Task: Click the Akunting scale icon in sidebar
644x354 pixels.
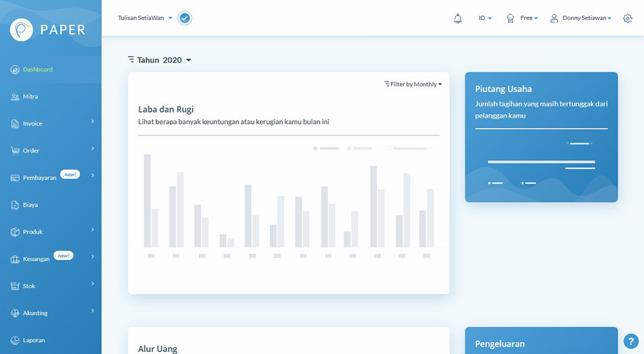Action: 15,313
